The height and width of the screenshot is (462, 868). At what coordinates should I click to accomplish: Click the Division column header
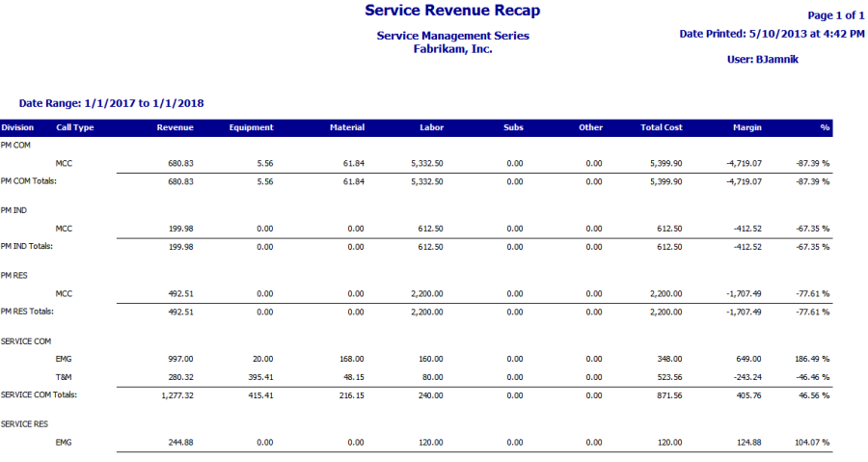coord(17,127)
